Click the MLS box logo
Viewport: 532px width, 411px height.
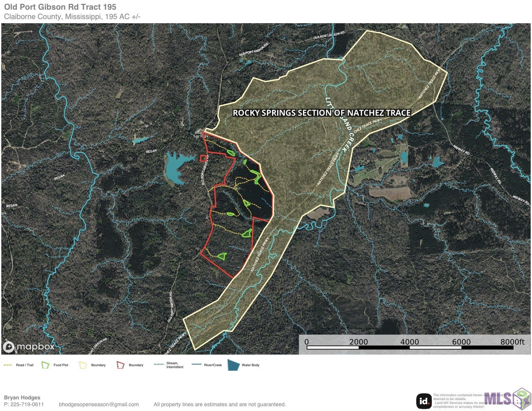(x=508, y=400)
